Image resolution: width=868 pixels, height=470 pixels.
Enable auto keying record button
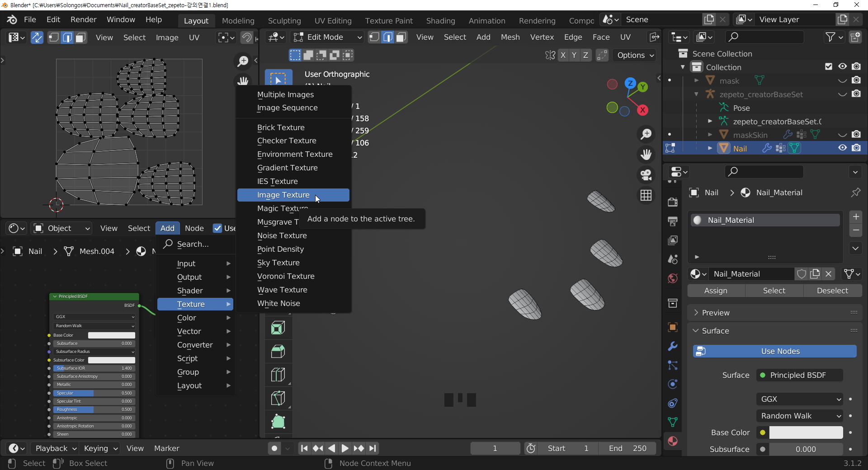coord(274,448)
